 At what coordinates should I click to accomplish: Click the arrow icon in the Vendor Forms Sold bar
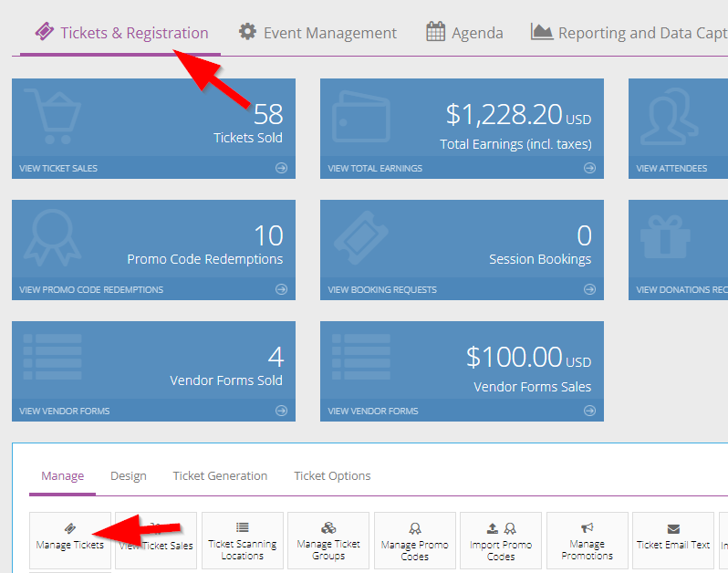281,411
